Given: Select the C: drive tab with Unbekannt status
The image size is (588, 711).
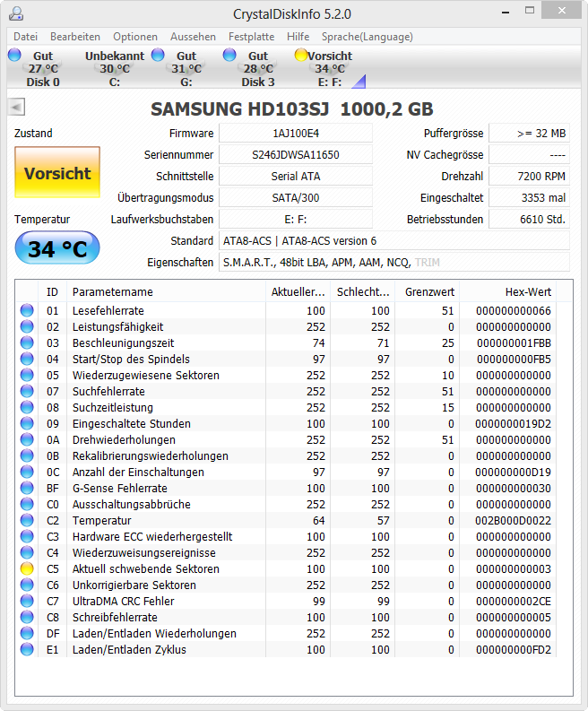Looking at the screenshot, I should click(x=115, y=69).
